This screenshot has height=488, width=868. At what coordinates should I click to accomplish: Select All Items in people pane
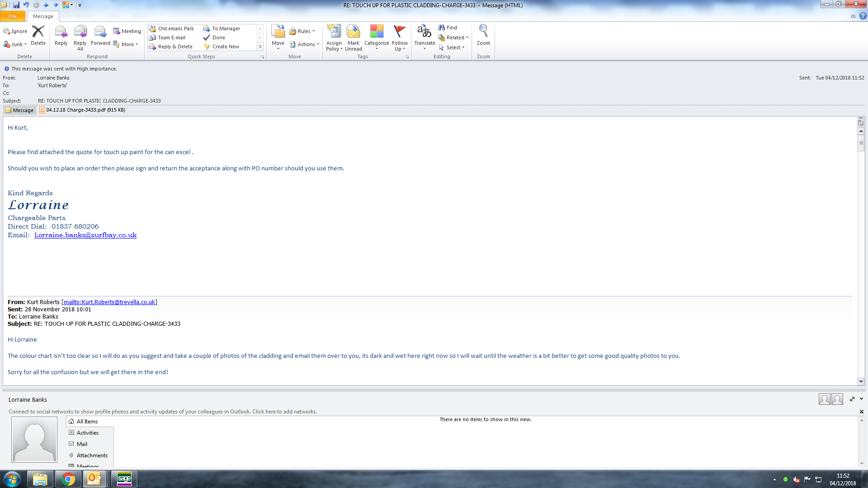pyautogui.click(x=87, y=421)
